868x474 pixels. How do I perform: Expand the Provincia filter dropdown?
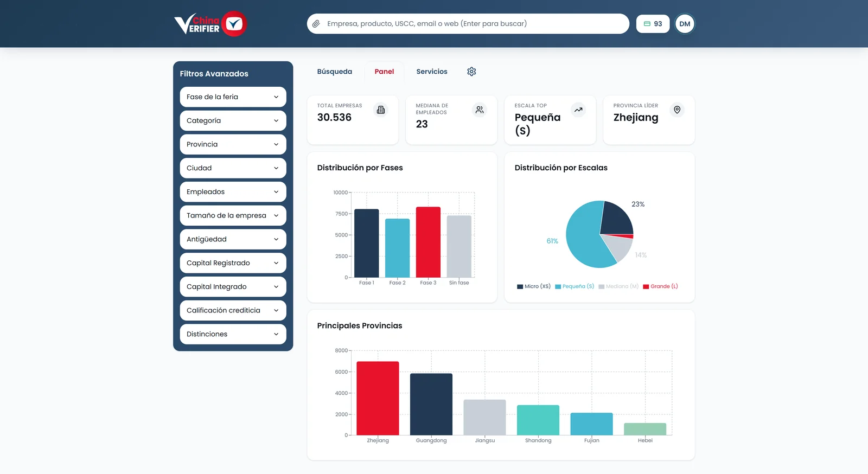pyautogui.click(x=233, y=144)
